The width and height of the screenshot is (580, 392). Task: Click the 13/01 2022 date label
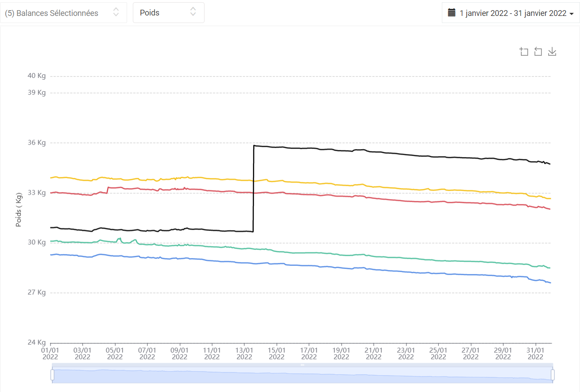pyautogui.click(x=244, y=353)
